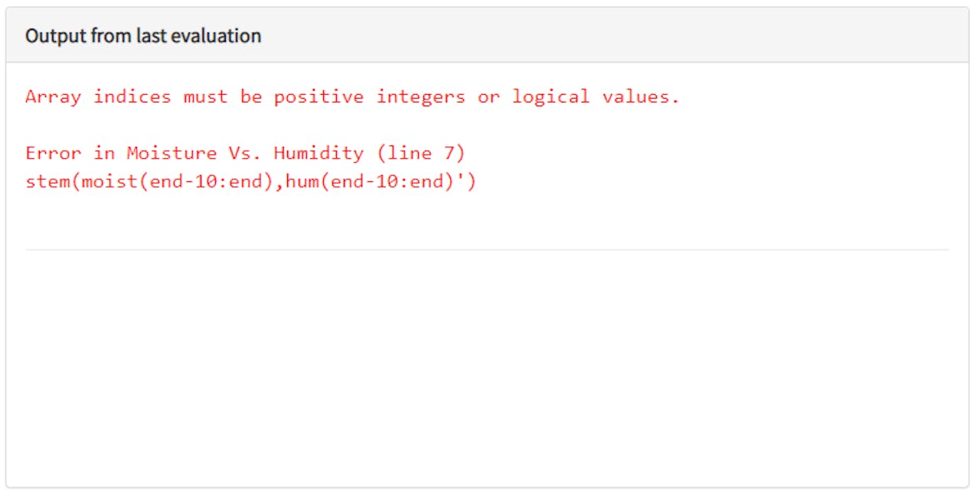Screen dimensions: 980x501
Task: Click the word "Array" in the error message
Action: [x=53, y=97]
